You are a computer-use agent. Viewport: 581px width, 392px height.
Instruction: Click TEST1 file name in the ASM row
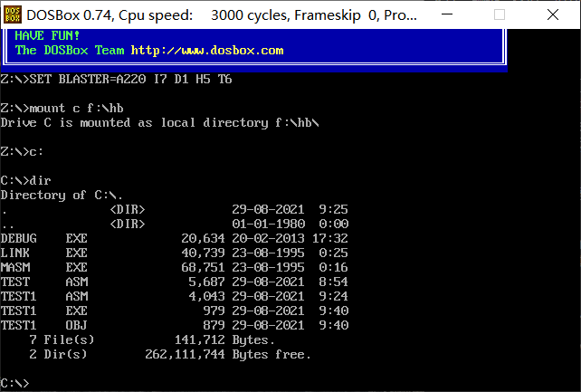click(18, 296)
